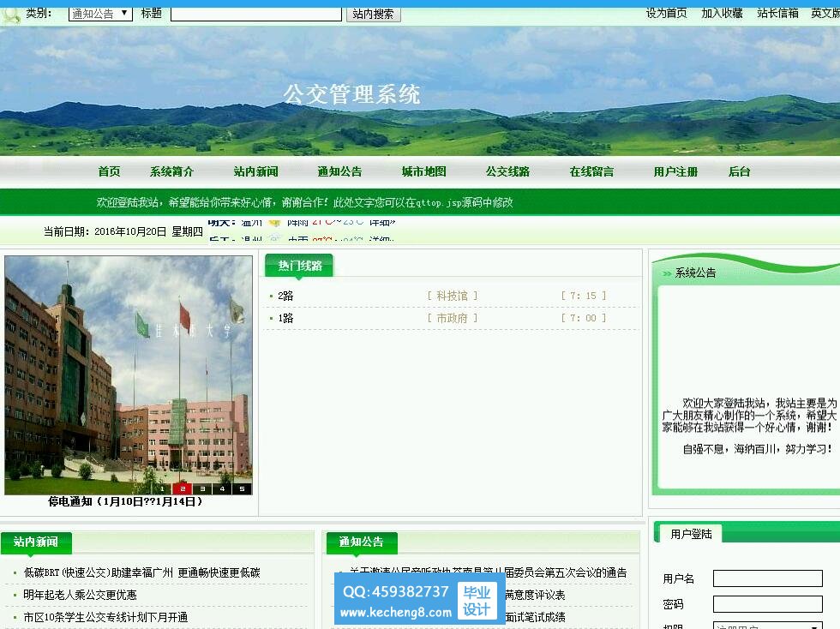Click the 站内搜索 button
The width and height of the screenshot is (840, 629).
pyautogui.click(x=374, y=14)
